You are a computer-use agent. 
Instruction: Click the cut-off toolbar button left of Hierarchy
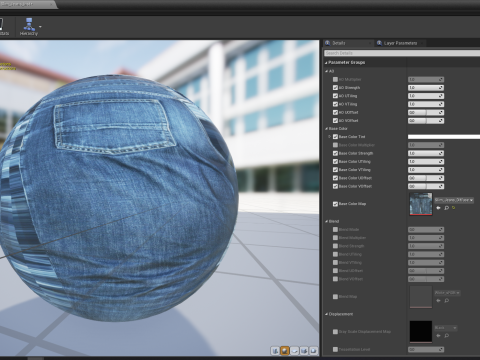click(x=4, y=27)
